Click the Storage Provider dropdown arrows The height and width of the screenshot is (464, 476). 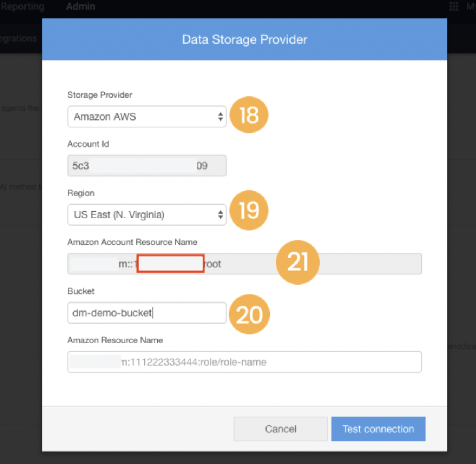point(220,117)
